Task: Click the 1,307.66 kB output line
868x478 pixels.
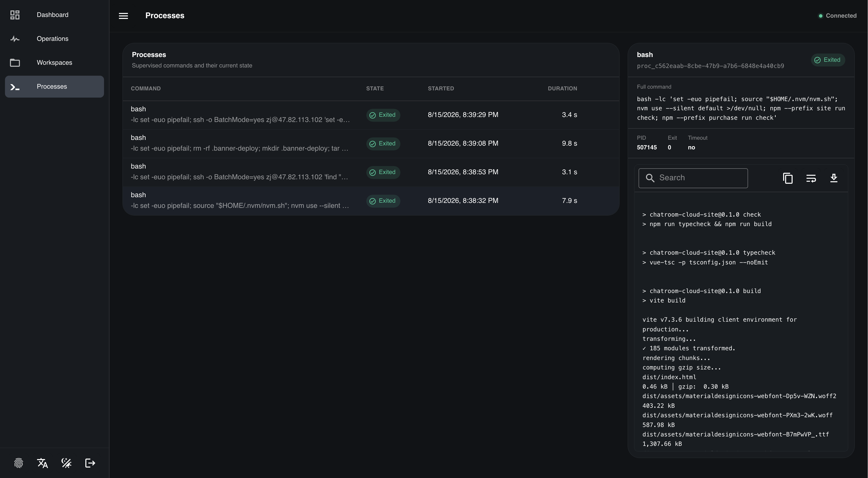Action: pos(662,444)
